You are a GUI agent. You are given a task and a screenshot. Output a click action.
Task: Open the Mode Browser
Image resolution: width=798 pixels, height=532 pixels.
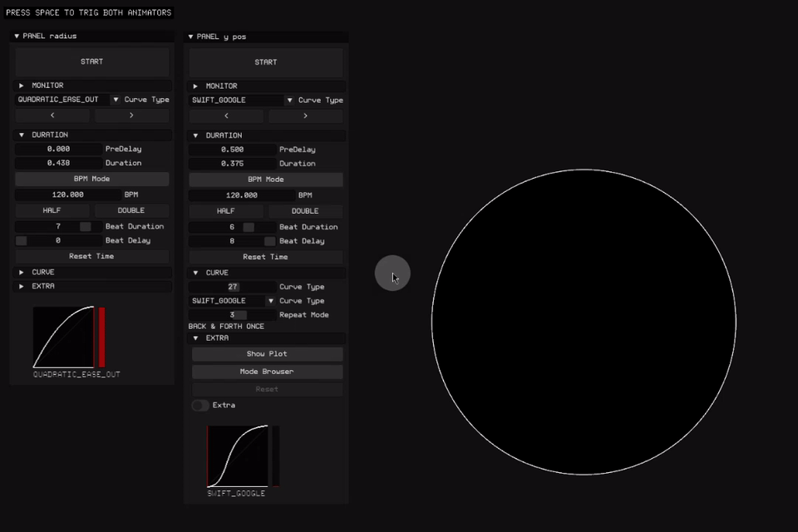coord(267,372)
